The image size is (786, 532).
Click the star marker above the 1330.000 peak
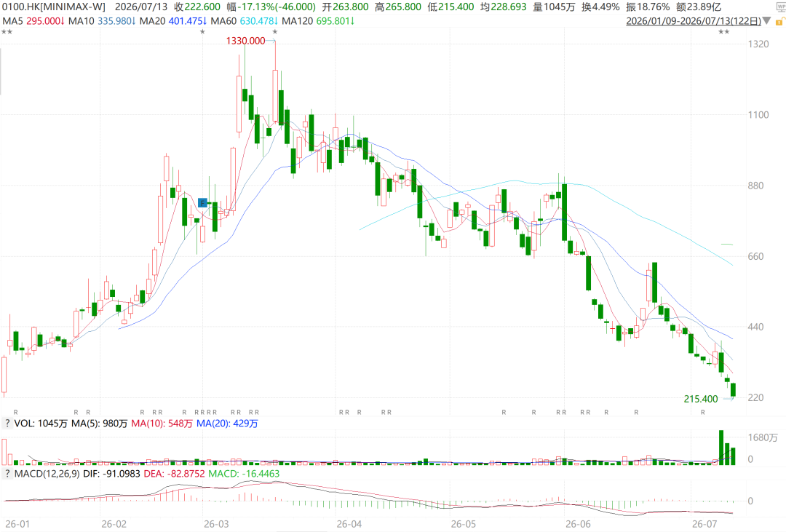[x=274, y=32]
